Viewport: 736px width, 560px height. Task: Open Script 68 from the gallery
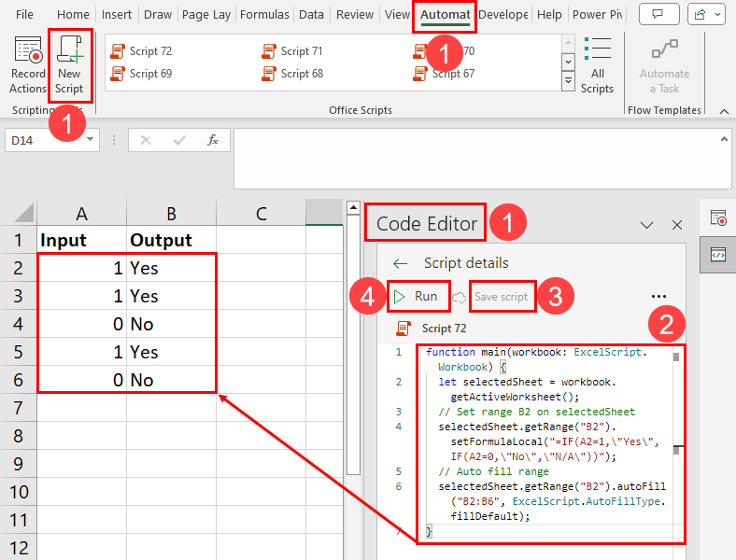292,74
